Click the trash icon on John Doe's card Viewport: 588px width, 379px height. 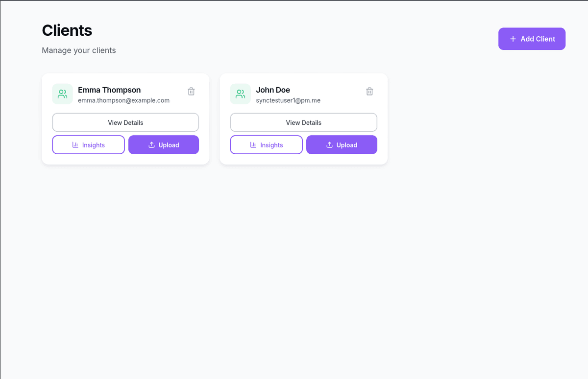coord(369,91)
